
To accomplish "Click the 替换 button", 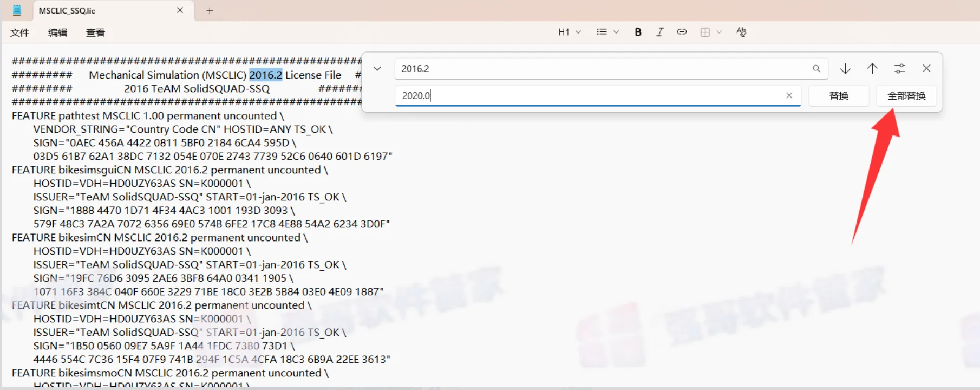I will [x=839, y=96].
